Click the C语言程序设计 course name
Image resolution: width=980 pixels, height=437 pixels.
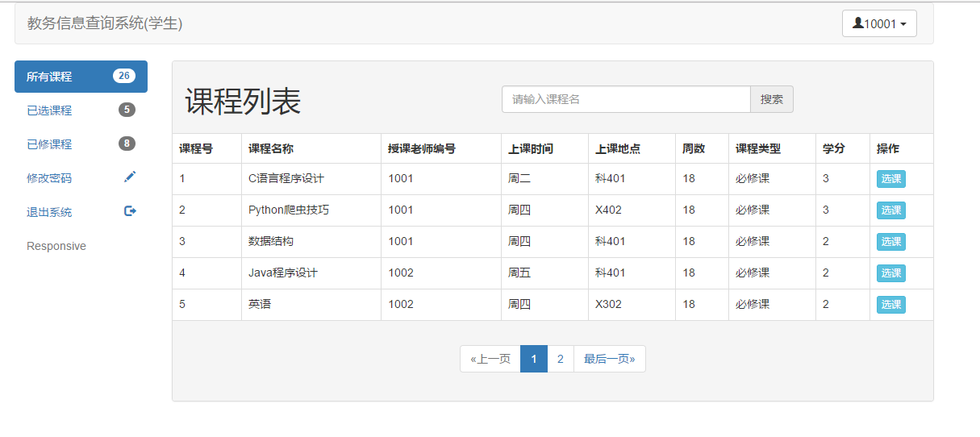[x=286, y=179]
